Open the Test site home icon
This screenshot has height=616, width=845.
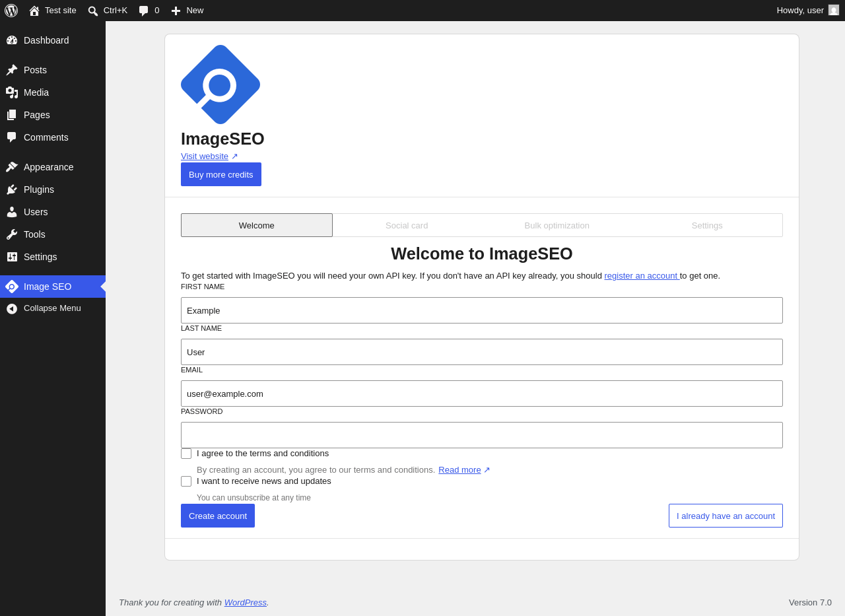[x=34, y=11]
